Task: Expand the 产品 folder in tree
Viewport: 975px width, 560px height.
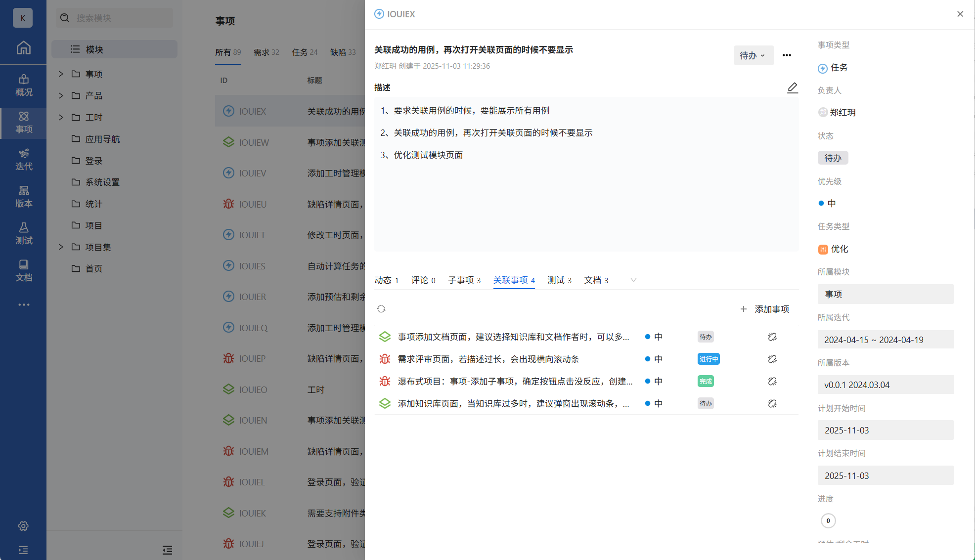Action: (x=61, y=95)
